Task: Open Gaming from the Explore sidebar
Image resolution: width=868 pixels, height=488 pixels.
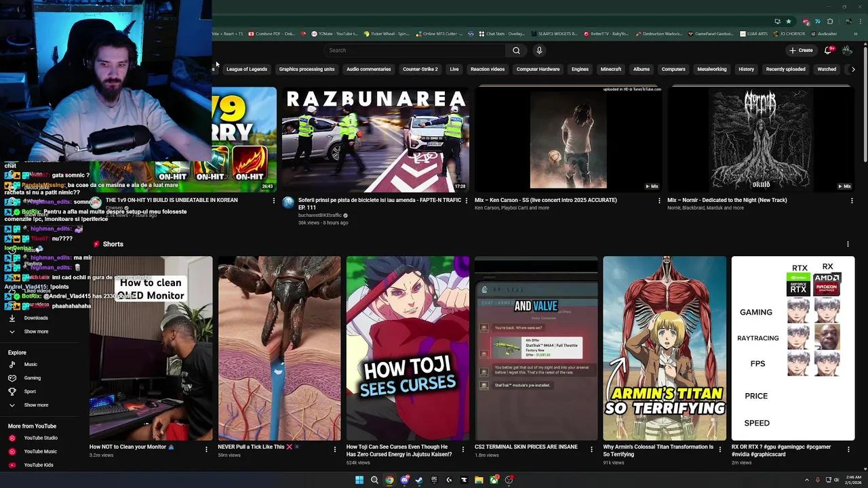Action: (12, 378)
